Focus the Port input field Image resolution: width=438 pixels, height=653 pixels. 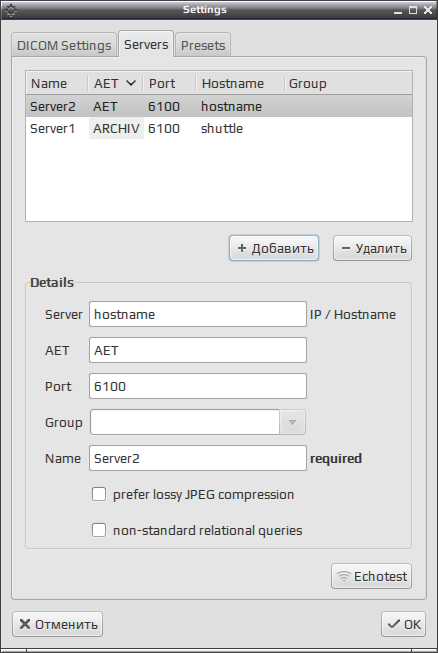(198, 386)
